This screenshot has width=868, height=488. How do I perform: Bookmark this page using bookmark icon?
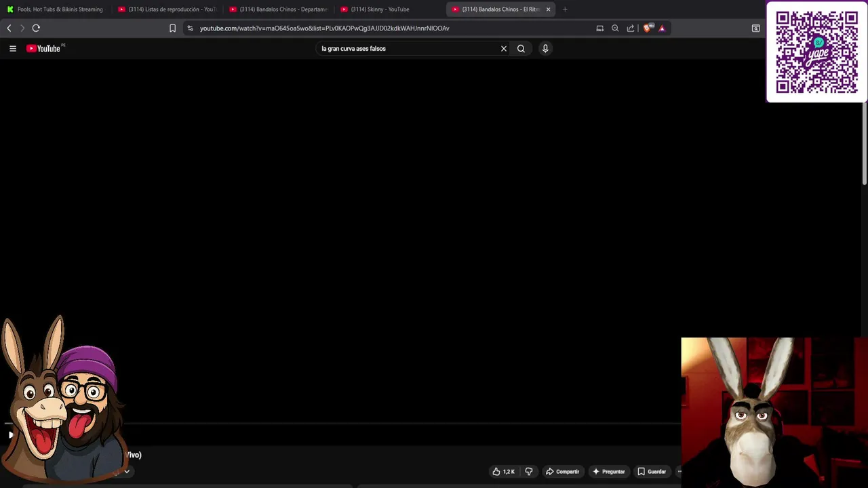(x=172, y=28)
